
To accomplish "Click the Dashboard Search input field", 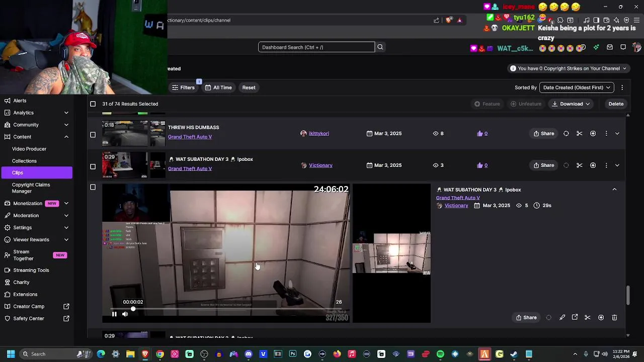I will pos(316,47).
